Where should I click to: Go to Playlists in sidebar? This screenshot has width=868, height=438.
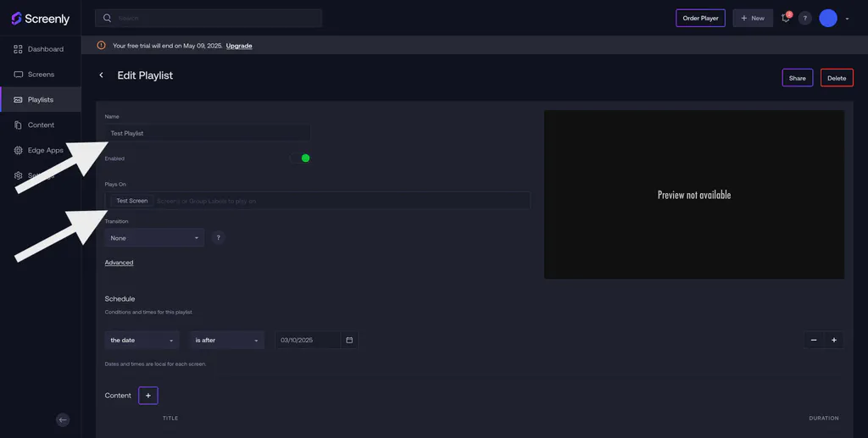(41, 100)
